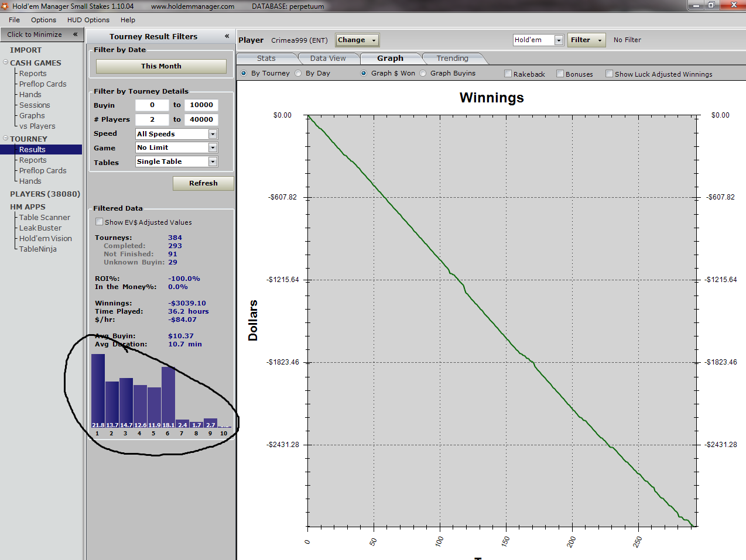Viewport: 746px width, 560px height.
Task: Click the first-place finish histogram bar
Action: (x=98, y=389)
